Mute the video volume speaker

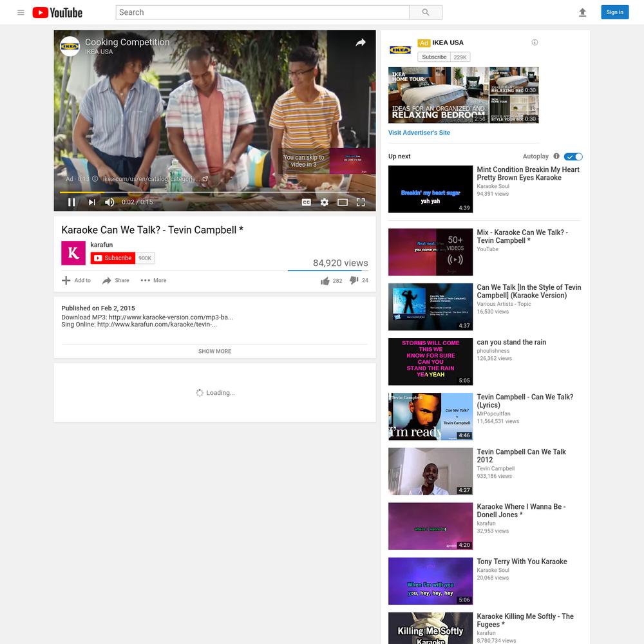pos(109,202)
